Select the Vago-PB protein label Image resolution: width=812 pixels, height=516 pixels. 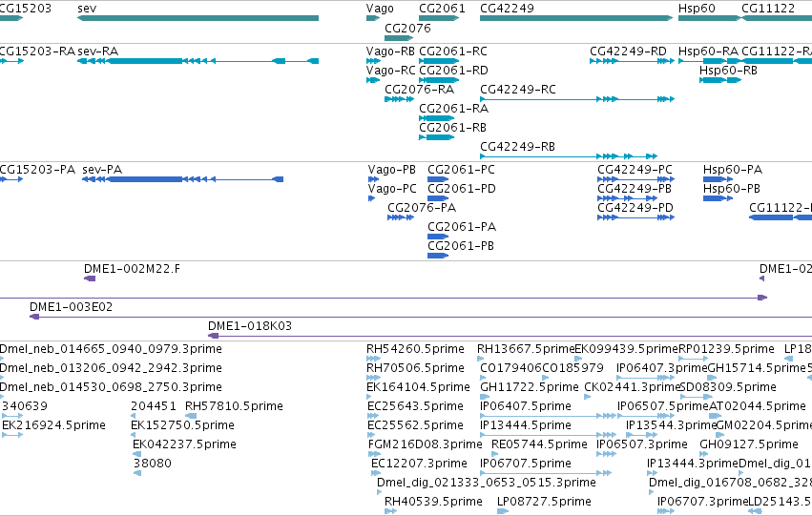392,170
